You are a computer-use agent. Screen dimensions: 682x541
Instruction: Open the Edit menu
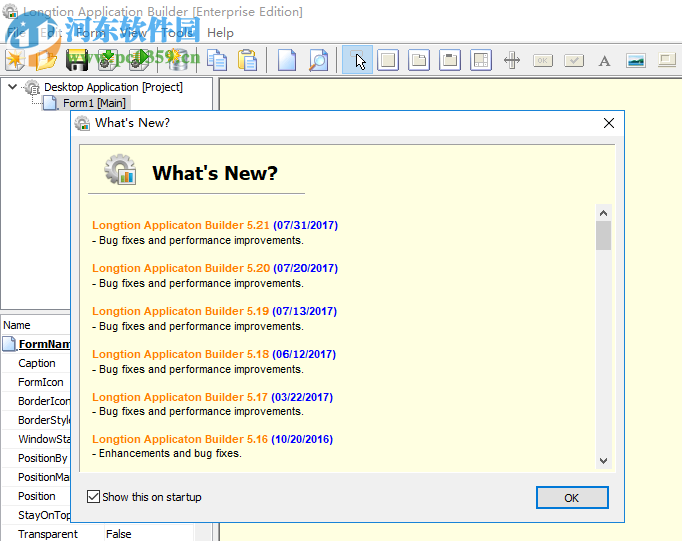click(50, 33)
